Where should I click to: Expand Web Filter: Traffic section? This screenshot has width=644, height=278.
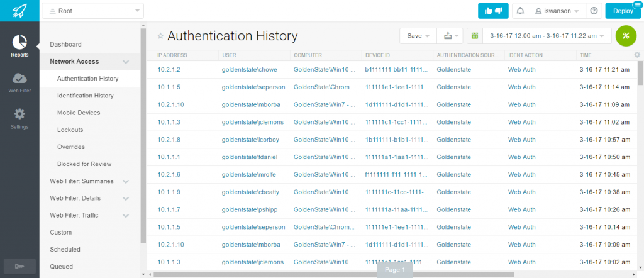point(126,216)
